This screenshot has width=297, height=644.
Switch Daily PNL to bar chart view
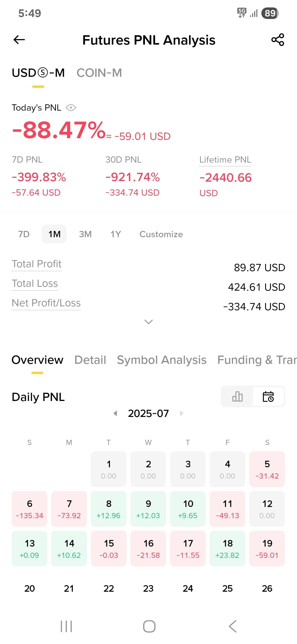pyautogui.click(x=237, y=397)
